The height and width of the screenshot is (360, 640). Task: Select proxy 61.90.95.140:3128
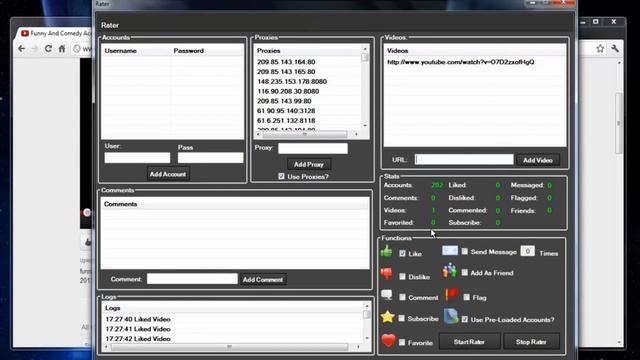pos(286,111)
